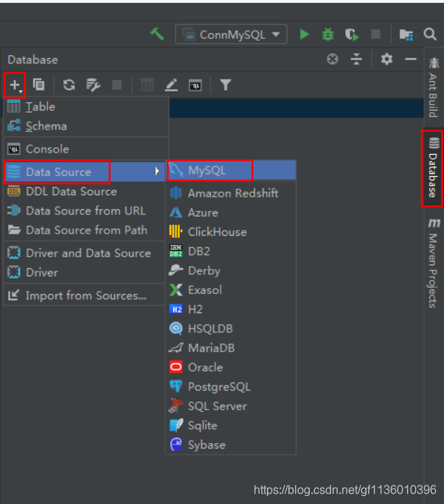Refresh the database with the sync icon
444x504 pixels.
69,85
